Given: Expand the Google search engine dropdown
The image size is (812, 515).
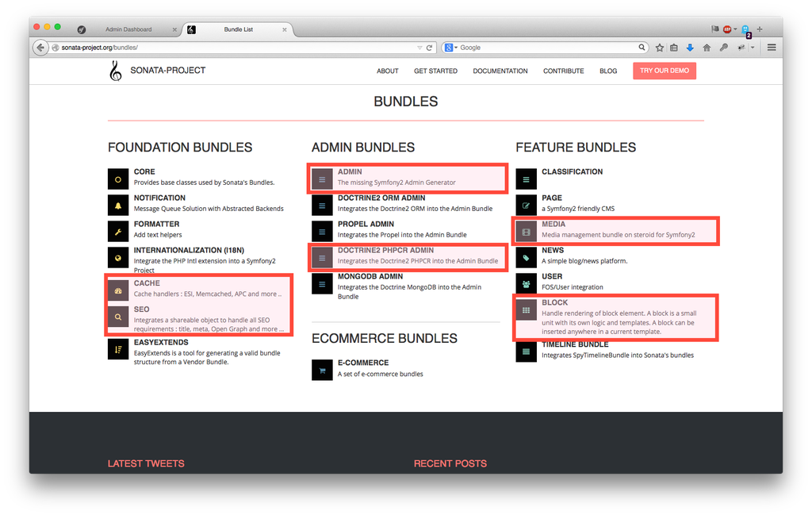Looking at the screenshot, I should [451, 48].
